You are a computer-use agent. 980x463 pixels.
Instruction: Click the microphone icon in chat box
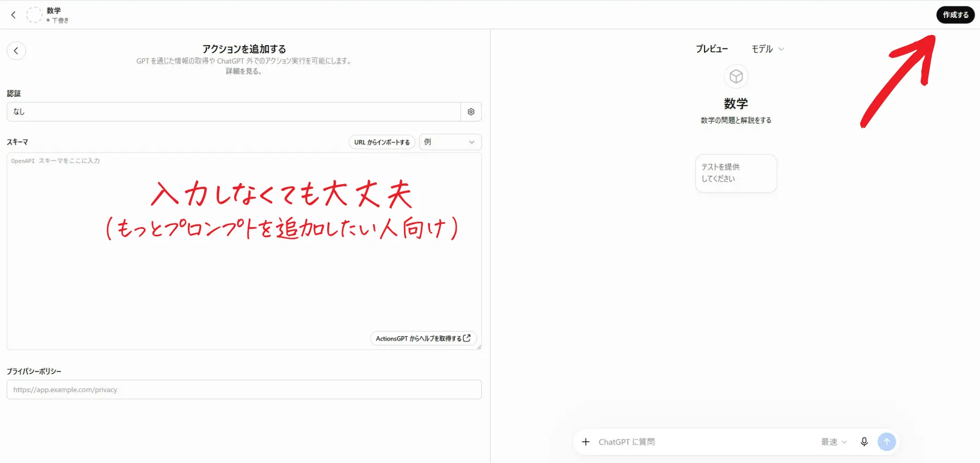pyautogui.click(x=864, y=442)
